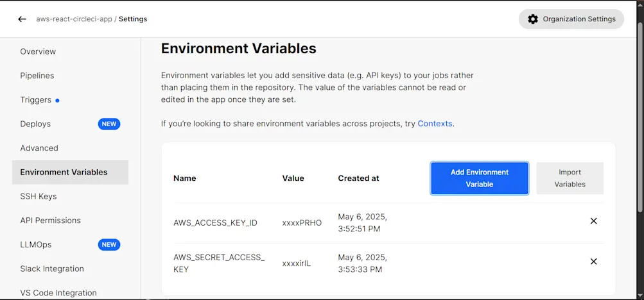Click the Value column header

click(x=293, y=178)
